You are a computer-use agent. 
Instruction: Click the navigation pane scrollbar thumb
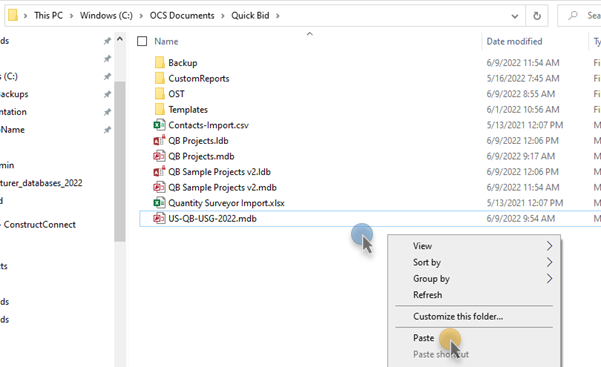120,161
